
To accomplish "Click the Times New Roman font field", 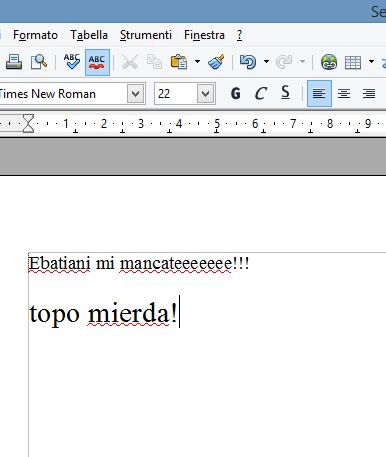I will (x=63, y=94).
